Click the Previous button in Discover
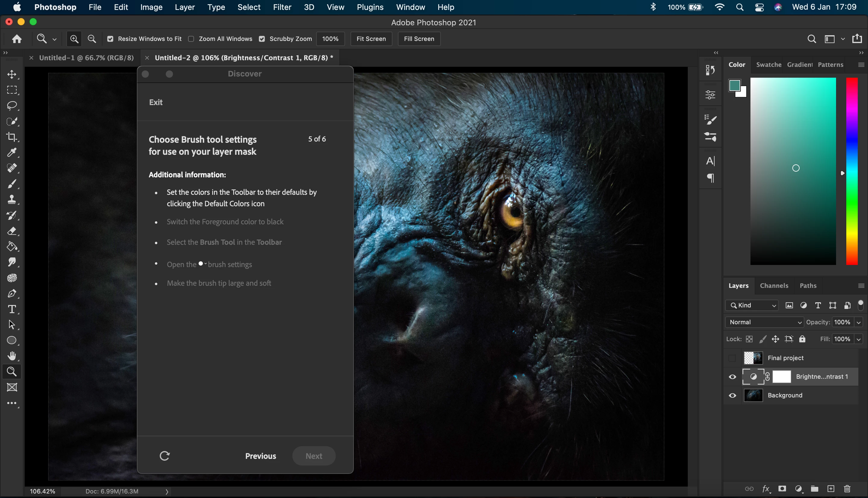This screenshot has height=498, width=868. [260, 456]
